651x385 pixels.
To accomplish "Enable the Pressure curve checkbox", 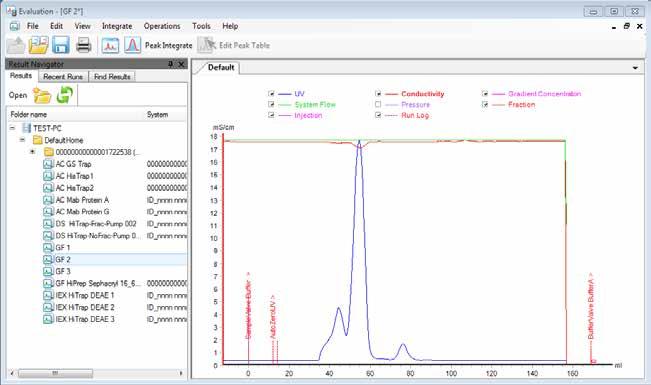I will [378, 104].
